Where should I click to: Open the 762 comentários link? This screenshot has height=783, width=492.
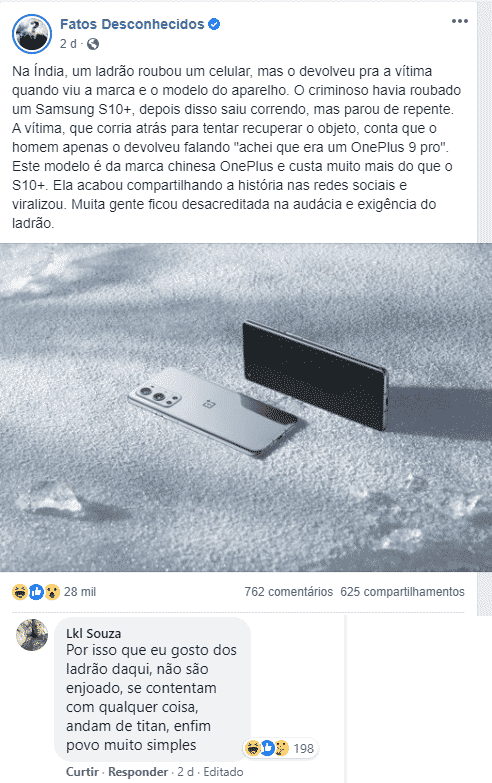point(288,592)
